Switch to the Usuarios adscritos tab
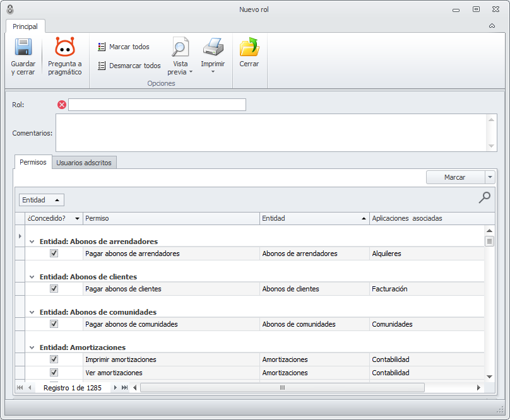510x420 pixels. tap(84, 163)
